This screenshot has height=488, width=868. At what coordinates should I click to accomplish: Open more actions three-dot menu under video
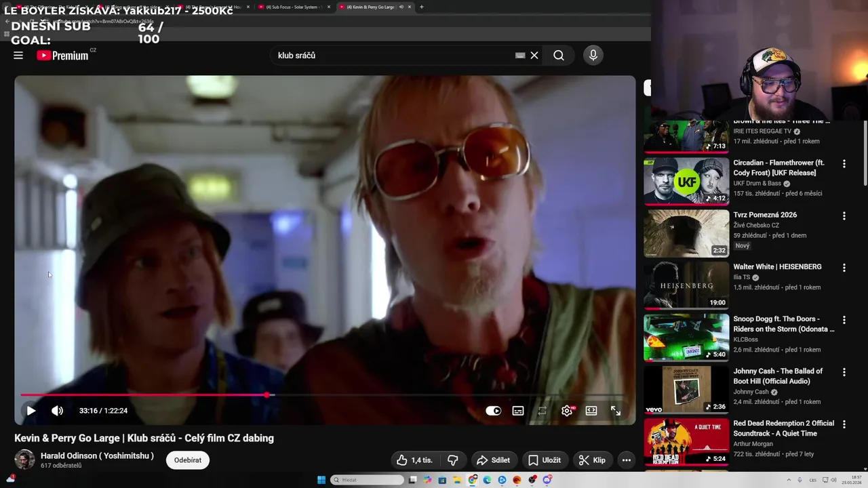pyautogui.click(x=627, y=460)
